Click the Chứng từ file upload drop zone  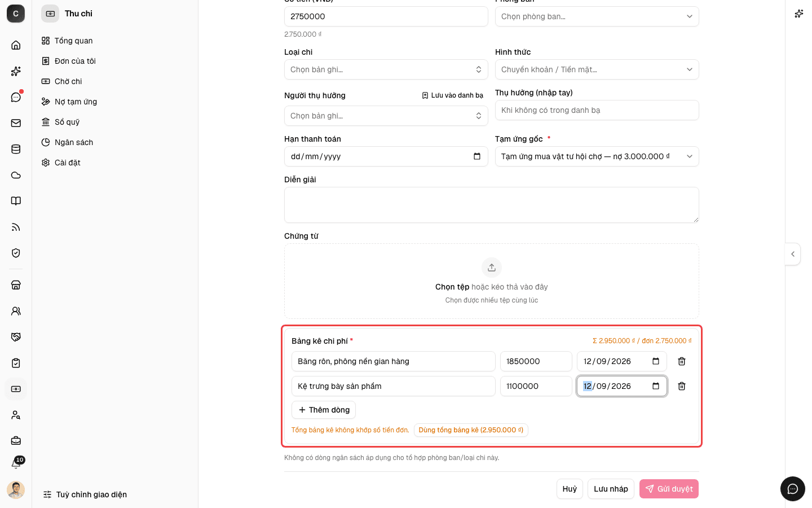[492, 281]
